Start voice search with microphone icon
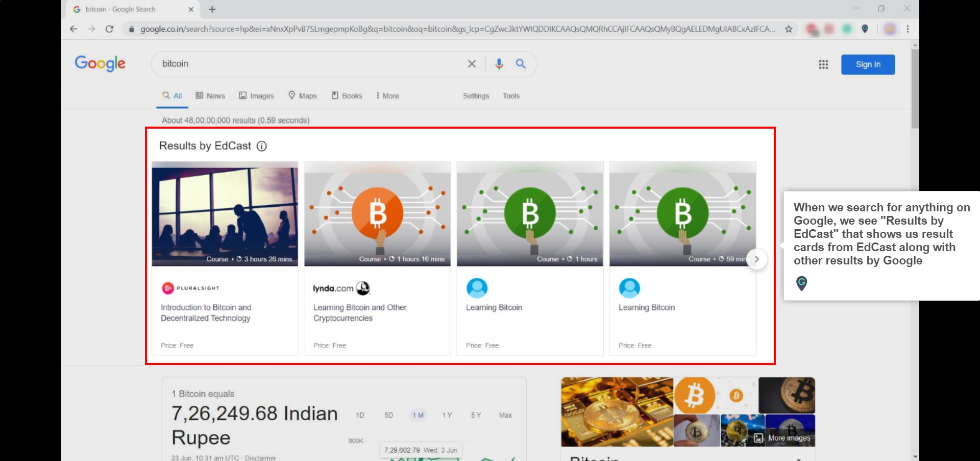Image resolution: width=980 pixels, height=461 pixels. (x=499, y=64)
